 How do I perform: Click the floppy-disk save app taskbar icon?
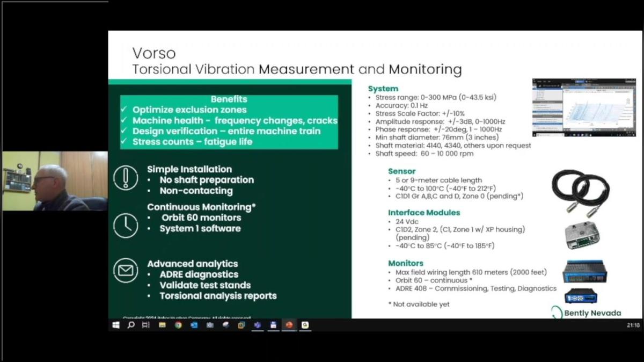coord(273,325)
